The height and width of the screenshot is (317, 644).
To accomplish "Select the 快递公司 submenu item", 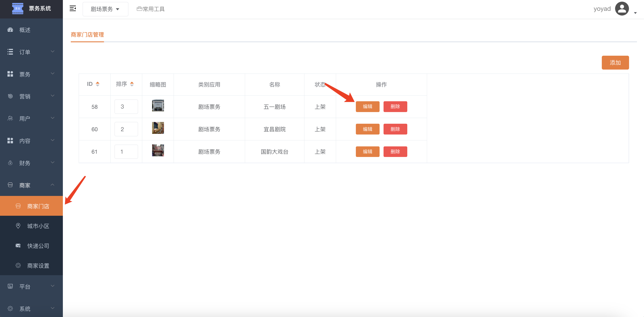I will point(31,245).
